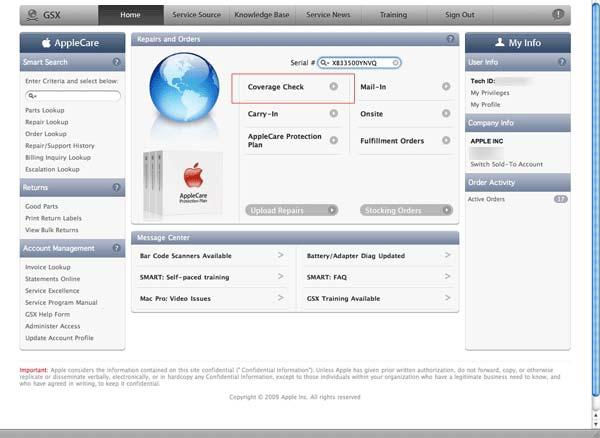Click the help icon beside Smart Search

pyautogui.click(x=118, y=61)
